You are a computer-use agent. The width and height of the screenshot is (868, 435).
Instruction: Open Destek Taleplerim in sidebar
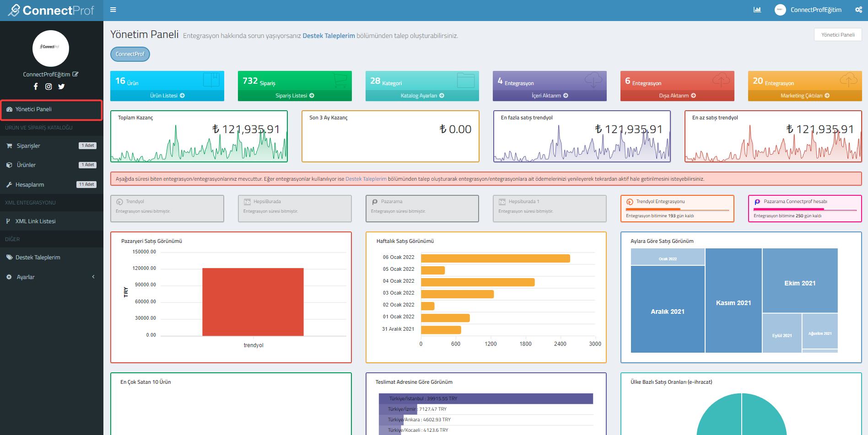[51, 258]
